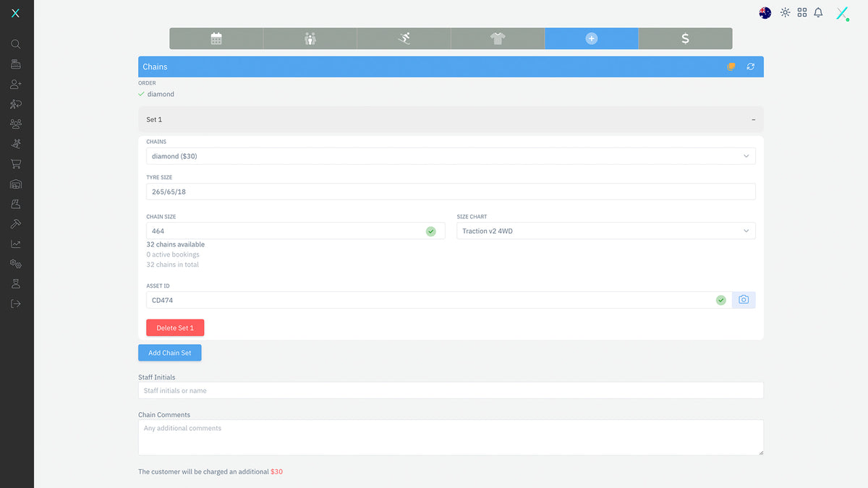Click the Chain Comments text area
Screen dimensions: 868x488
[x=450, y=437]
